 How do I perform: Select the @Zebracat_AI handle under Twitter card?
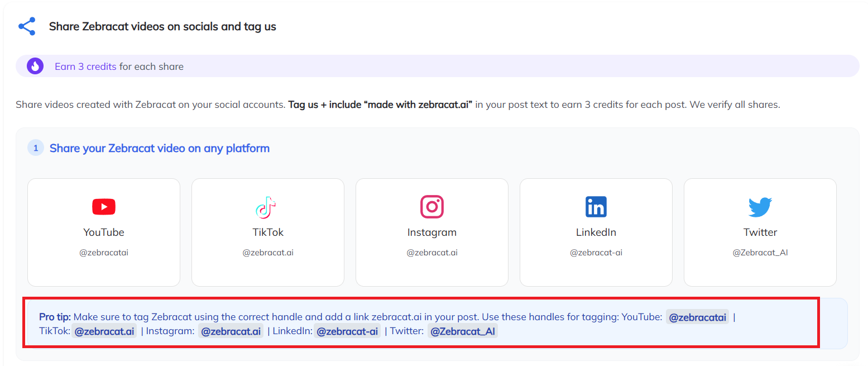[760, 253]
